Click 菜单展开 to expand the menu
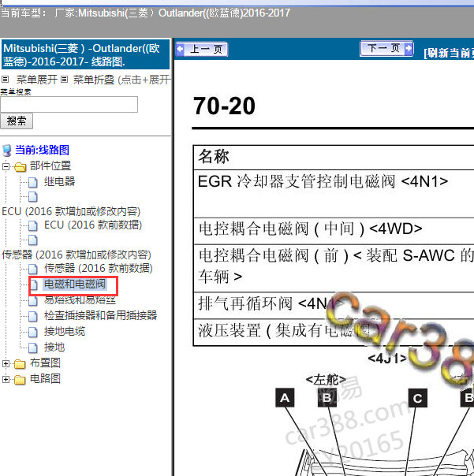The height and width of the screenshot is (476, 474). 37,80
